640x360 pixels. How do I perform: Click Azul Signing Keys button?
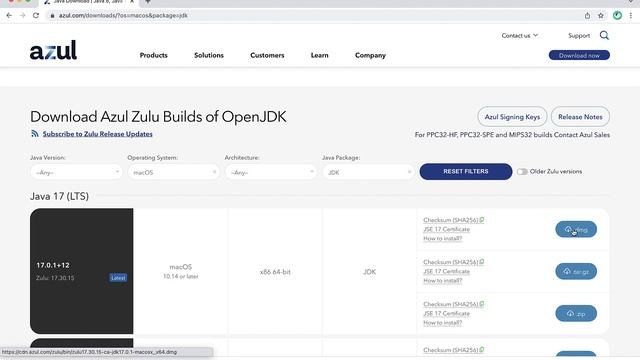[x=512, y=117]
